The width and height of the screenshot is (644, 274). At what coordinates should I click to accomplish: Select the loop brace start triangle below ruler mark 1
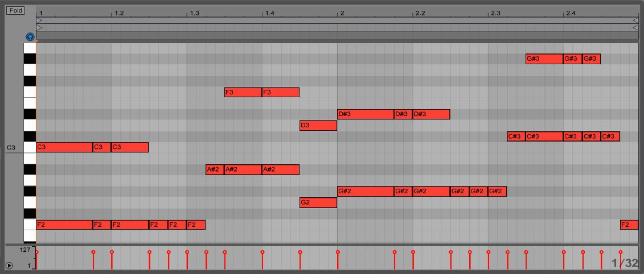tap(39, 20)
